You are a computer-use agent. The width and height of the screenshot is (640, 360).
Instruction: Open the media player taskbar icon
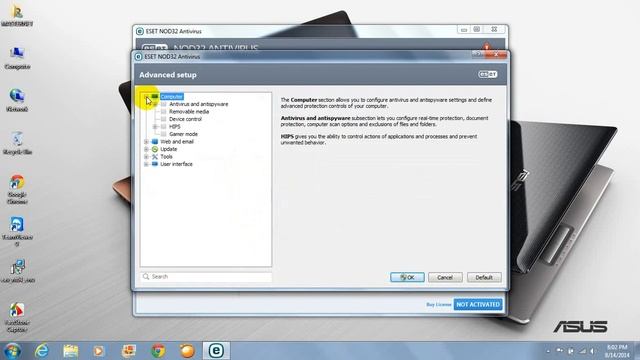[99, 351]
